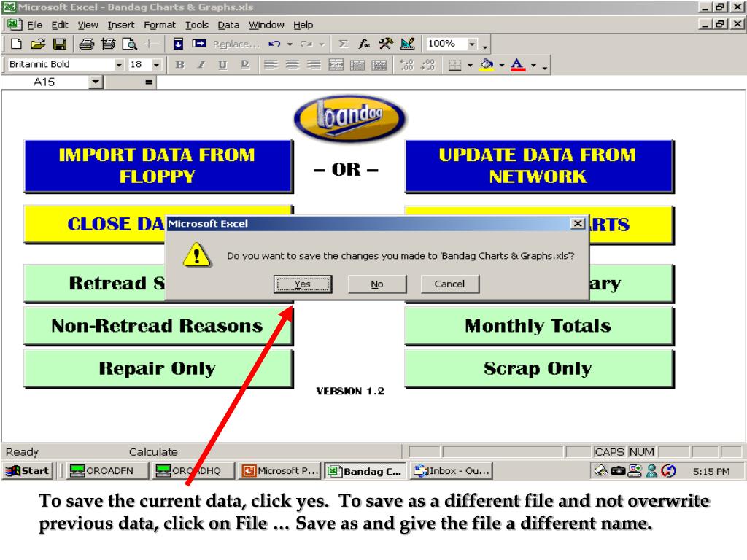Click the Name Box showing A15
Screen dimensions: 747x560
(x=46, y=82)
